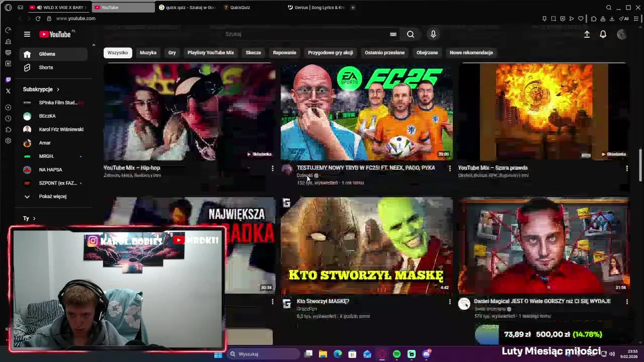The height and width of the screenshot is (362, 644).
Task: Click the Windows taskbar Wyszukaj search box
Action: point(264,354)
